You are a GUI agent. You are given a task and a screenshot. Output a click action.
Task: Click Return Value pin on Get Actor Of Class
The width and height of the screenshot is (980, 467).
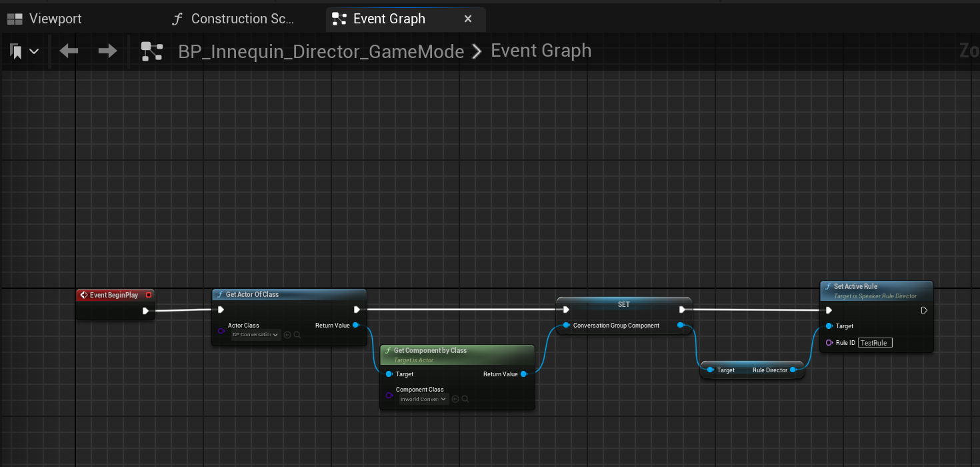(357, 326)
